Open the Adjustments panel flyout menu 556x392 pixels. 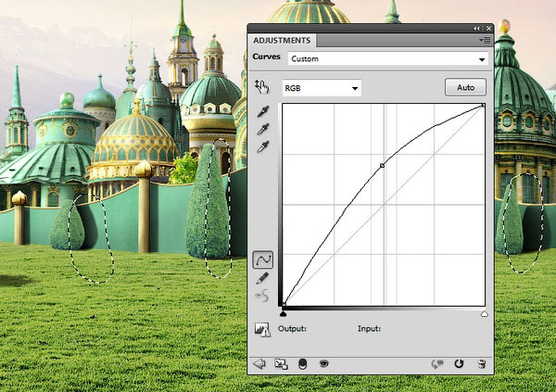pyautogui.click(x=484, y=41)
